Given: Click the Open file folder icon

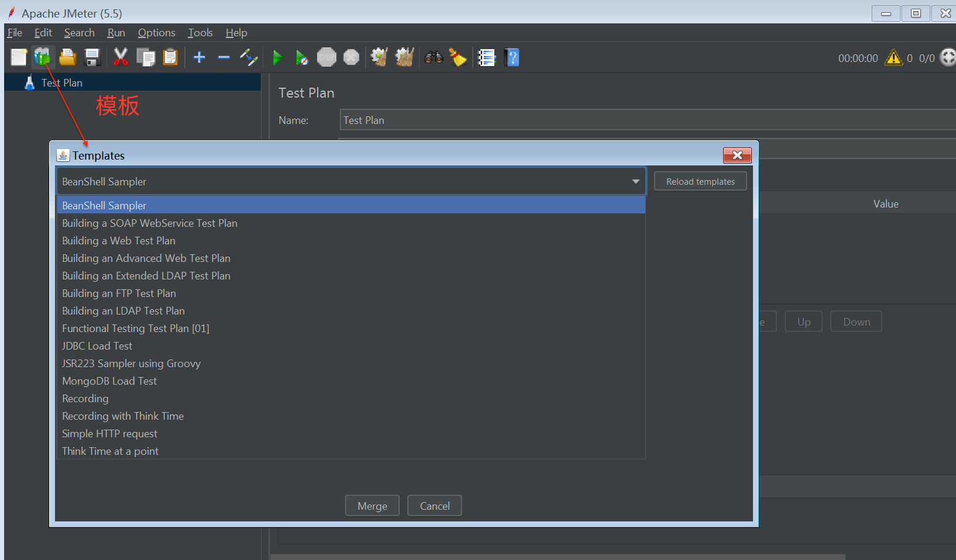Looking at the screenshot, I should 67,57.
